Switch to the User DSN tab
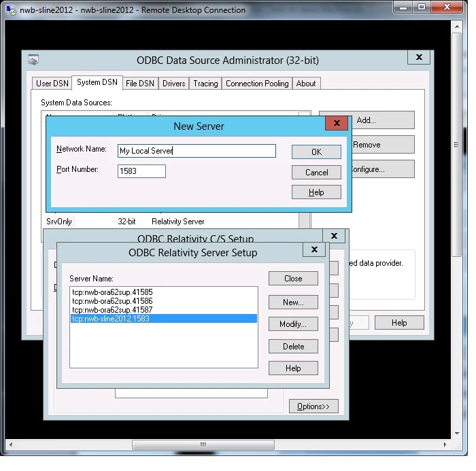Viewport: 476px width, 471px height. point(52,84)
